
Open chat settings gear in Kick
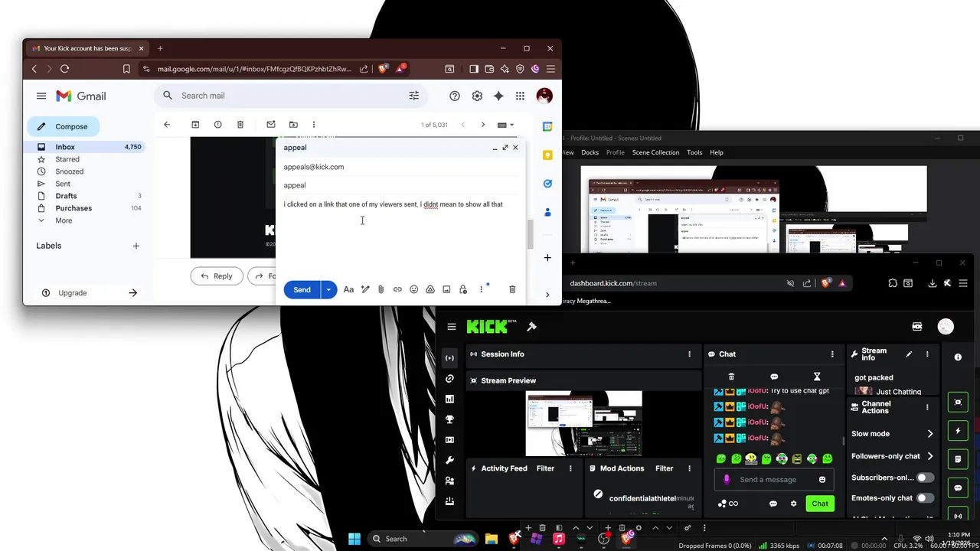click(x=794, y=504)
